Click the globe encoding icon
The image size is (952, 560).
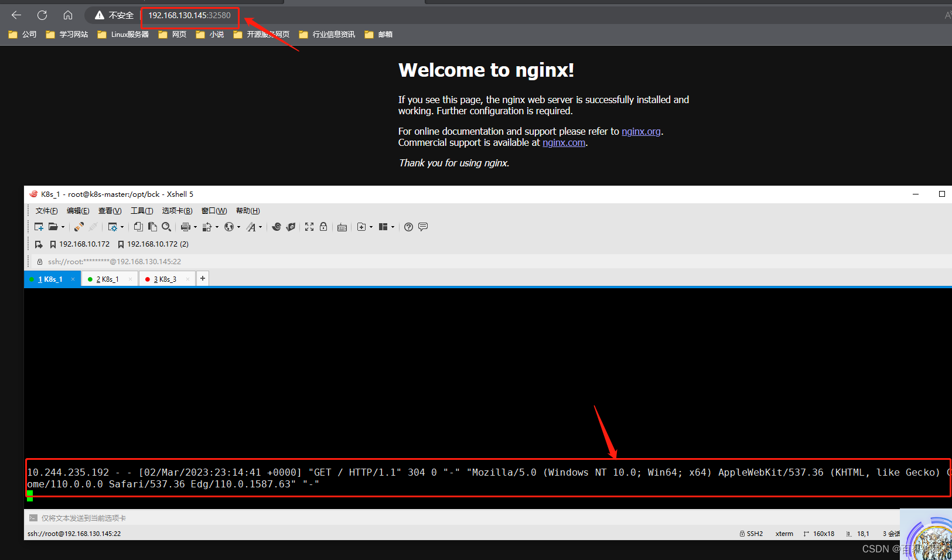(229, 227)
